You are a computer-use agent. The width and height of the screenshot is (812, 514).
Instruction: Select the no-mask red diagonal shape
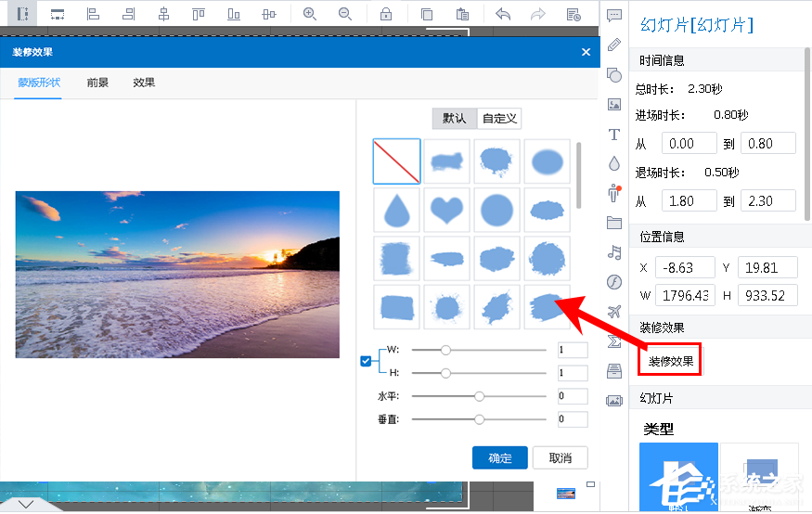click(396, 161)
